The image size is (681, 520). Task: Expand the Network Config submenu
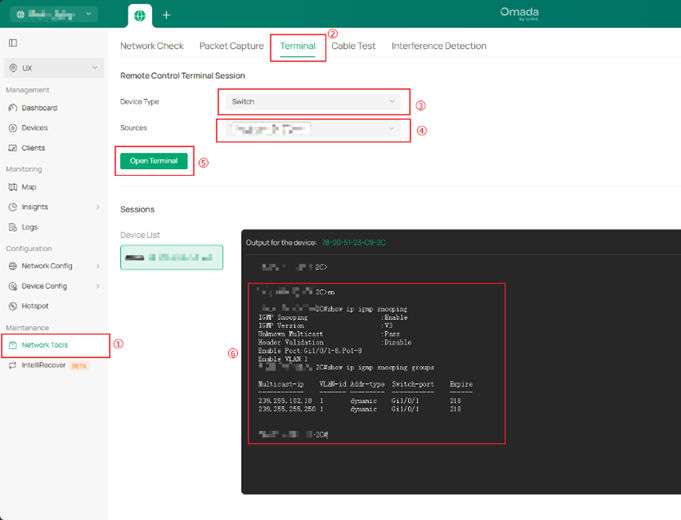[97, 266]
